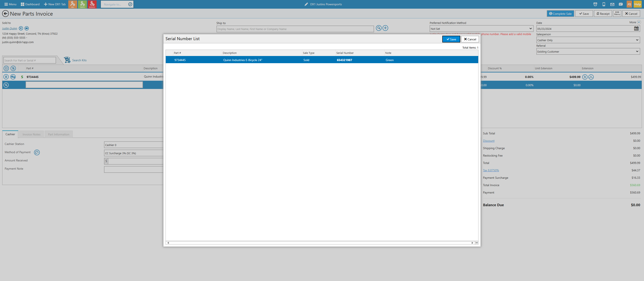Add a new Ship to customer with plus icon
This screenshot has height=281, width=644.
385,28
